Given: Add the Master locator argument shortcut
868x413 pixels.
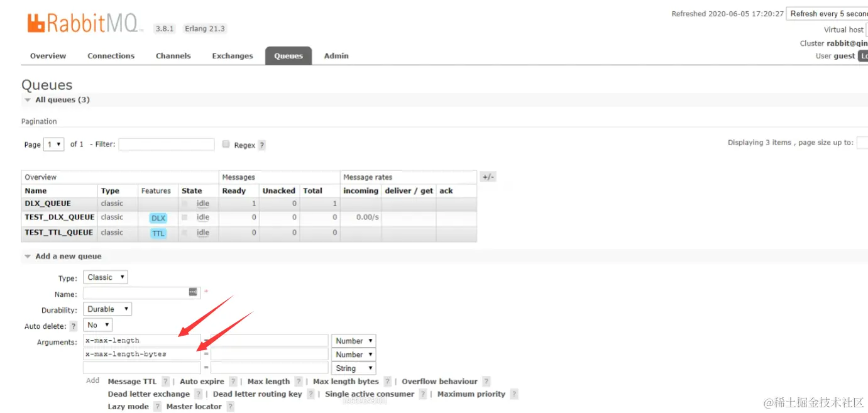Looking at the screenshot, I should click(x=194, y=407).
